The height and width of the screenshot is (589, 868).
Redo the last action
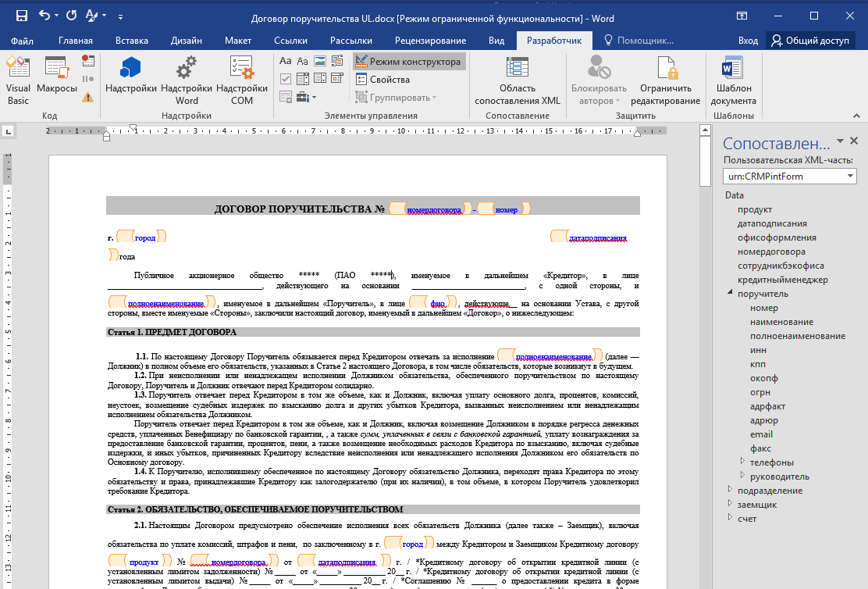click(x=71, y=16)
